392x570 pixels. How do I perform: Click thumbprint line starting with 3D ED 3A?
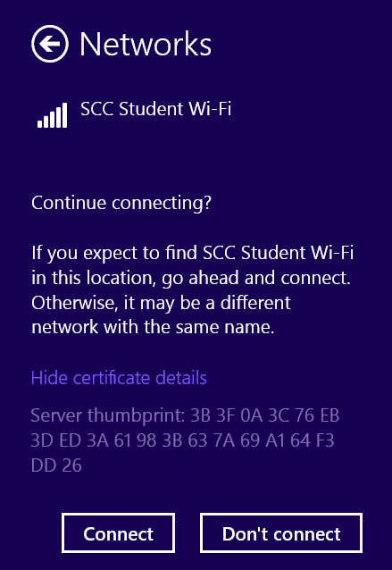pos(182,440)
